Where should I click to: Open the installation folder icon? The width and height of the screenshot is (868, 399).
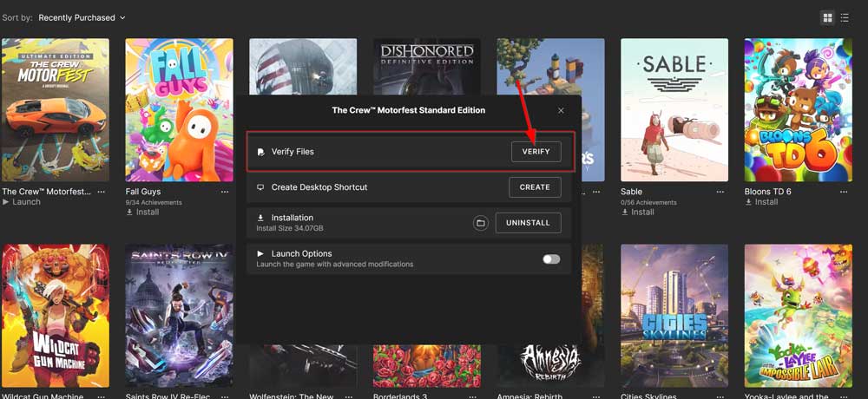pos(481,223)
